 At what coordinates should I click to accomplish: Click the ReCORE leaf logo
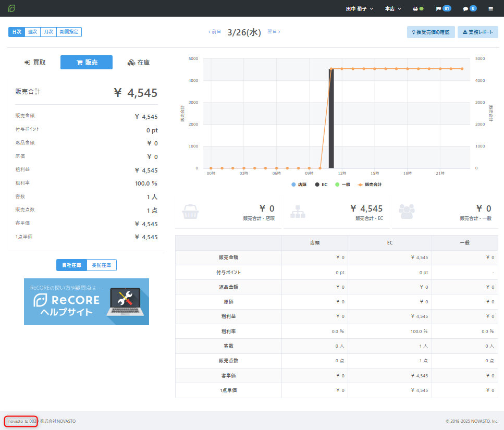coord(11,8)
